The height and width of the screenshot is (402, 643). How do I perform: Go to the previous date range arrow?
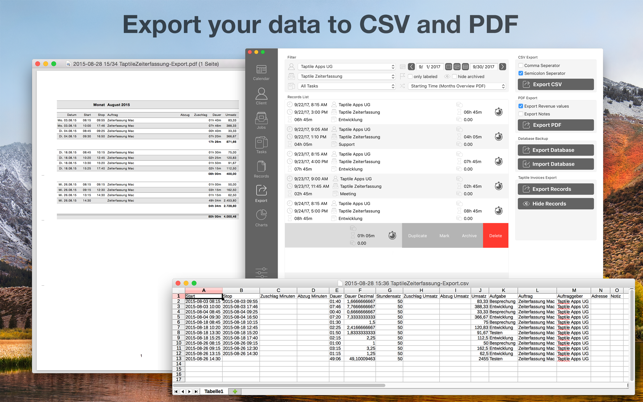[411, 66]
